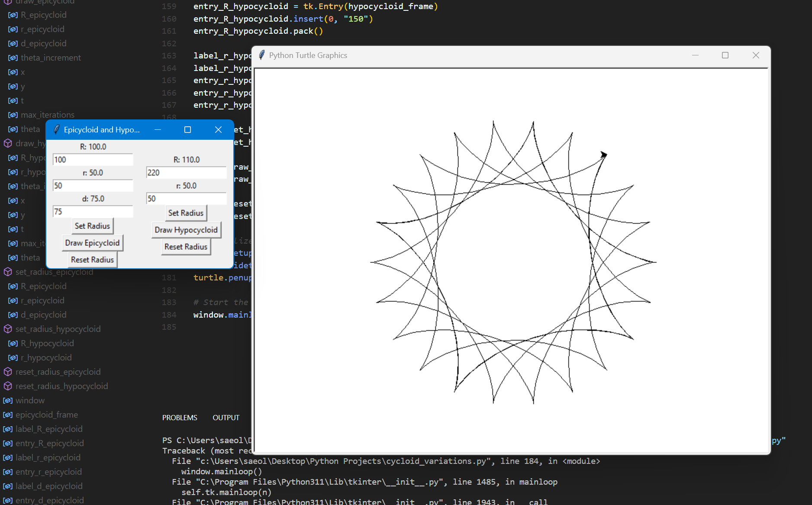812x505 pixels.
Task: Click Reset Radius in the epicycloid column
Action: [x=92, y=259]
